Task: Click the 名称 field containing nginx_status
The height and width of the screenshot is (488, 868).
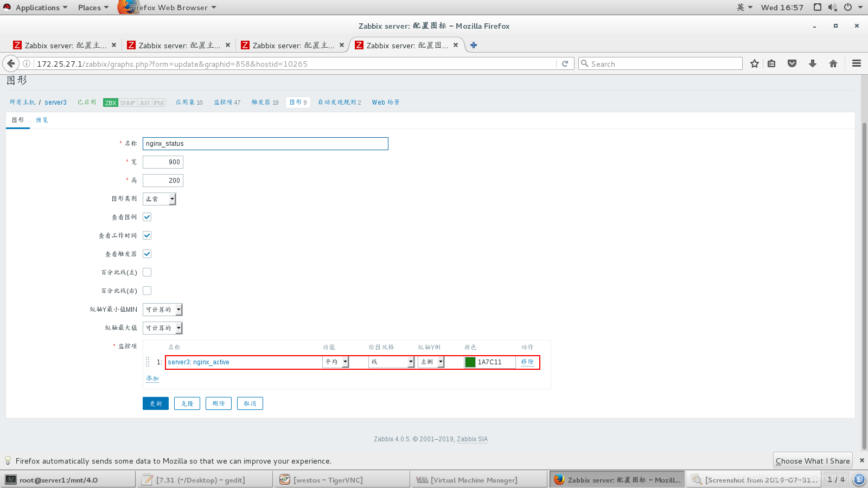Action: click(x=265, y=144)
